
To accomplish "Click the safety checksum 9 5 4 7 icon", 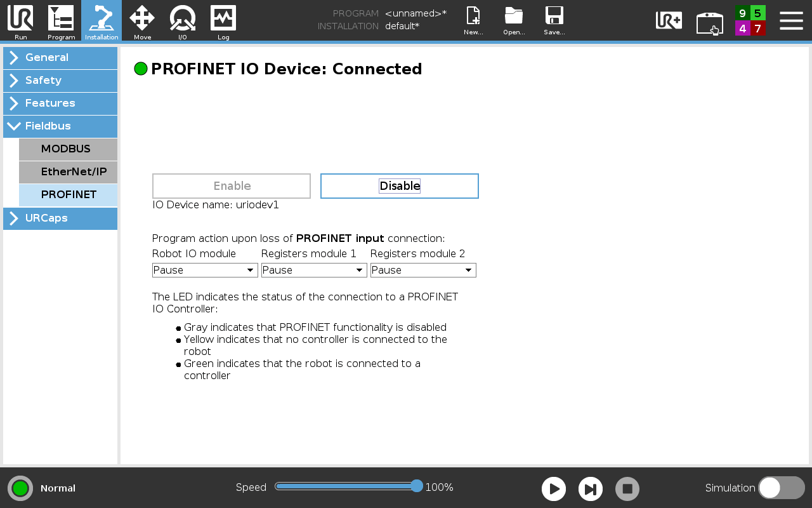I will 750,20.
